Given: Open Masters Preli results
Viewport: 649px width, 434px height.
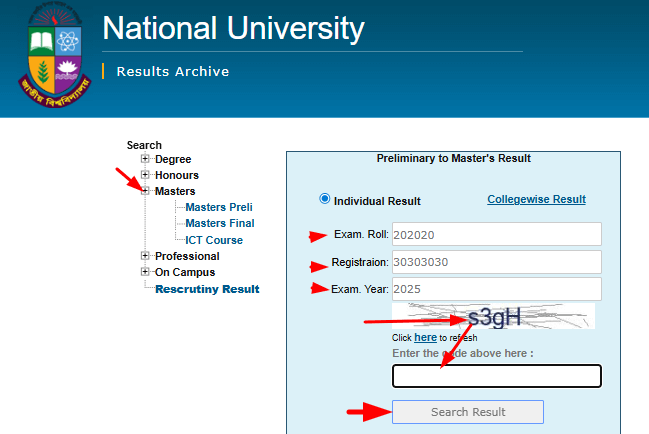Looking at the screenshot, I should coord(219,207).
